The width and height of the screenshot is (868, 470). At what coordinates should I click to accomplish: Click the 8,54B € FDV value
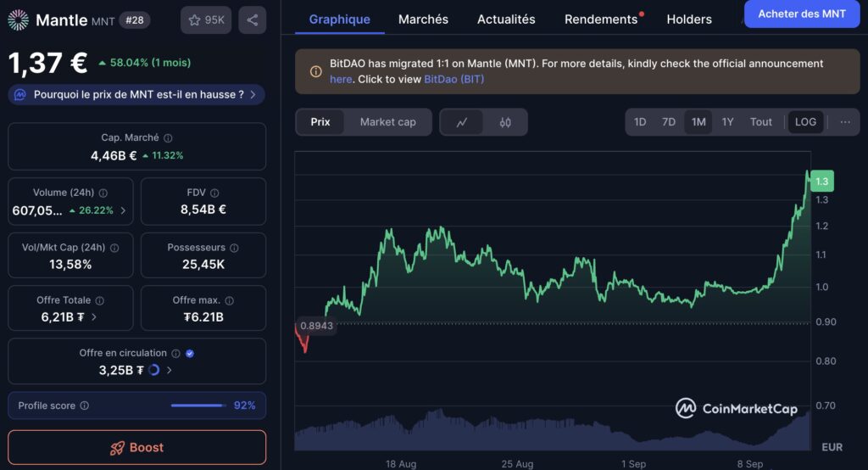(x=203, y=210)
